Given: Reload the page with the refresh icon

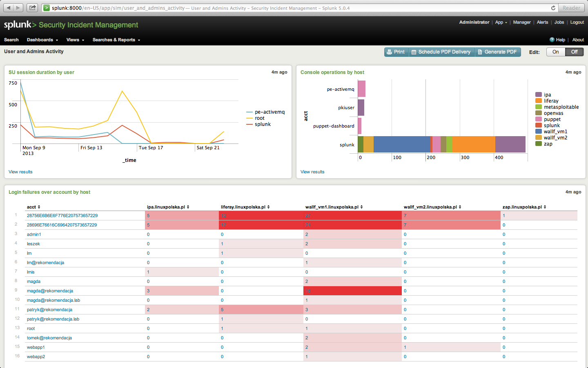Looking at the screenshot, I should click(553, 8).
